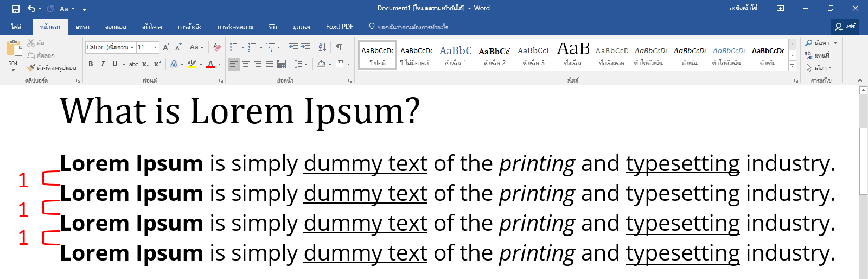Click the Center alignment icon
The image size is (868, 279).
point(246,64)
